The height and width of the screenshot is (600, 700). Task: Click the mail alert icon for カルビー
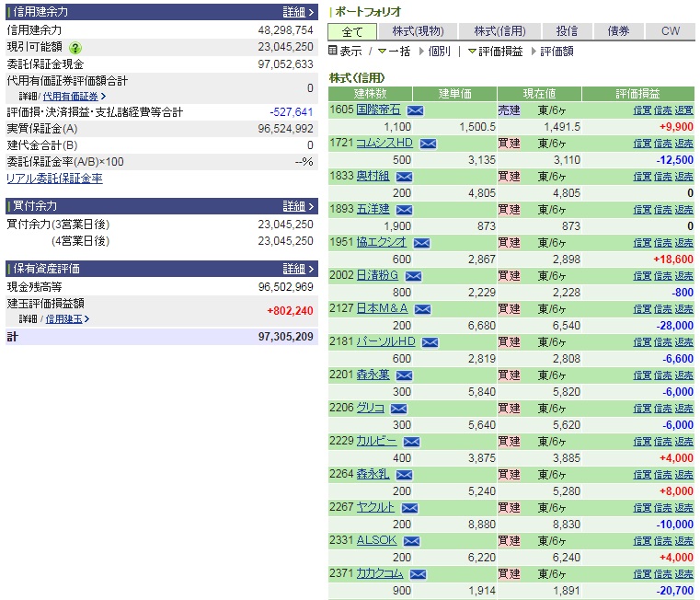pos(411,442)
